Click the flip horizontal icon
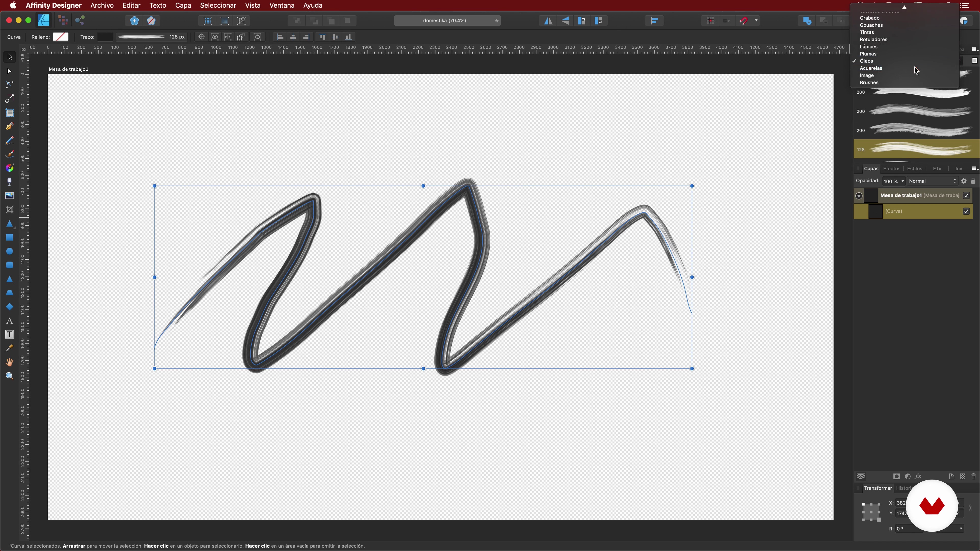Viewport: 980px width, 551px height. point(548,21)
